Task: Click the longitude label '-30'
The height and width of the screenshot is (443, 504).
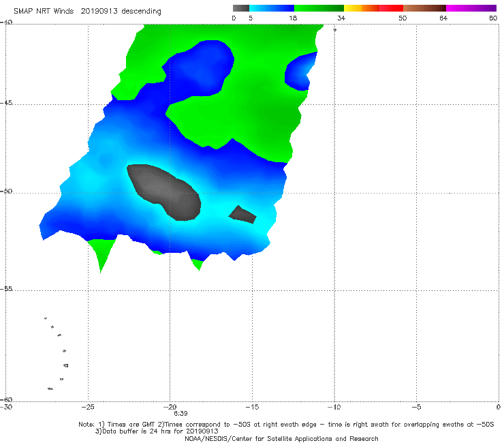Action: pos(6,407)
